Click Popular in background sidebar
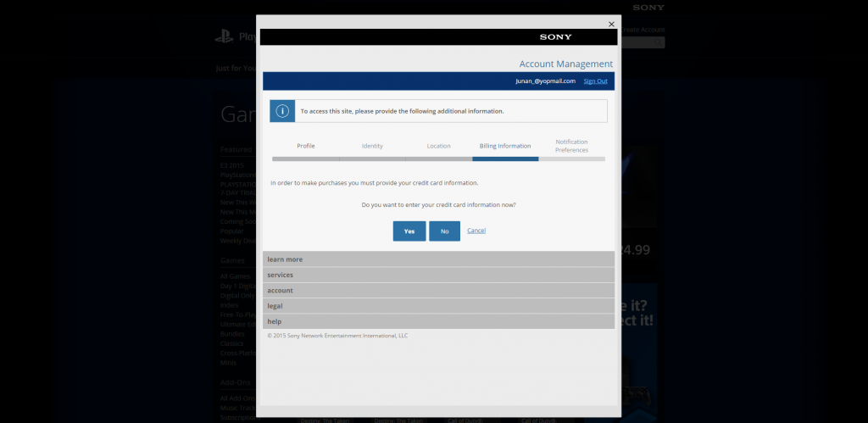 pyautogui.click(x=231, y=231)
